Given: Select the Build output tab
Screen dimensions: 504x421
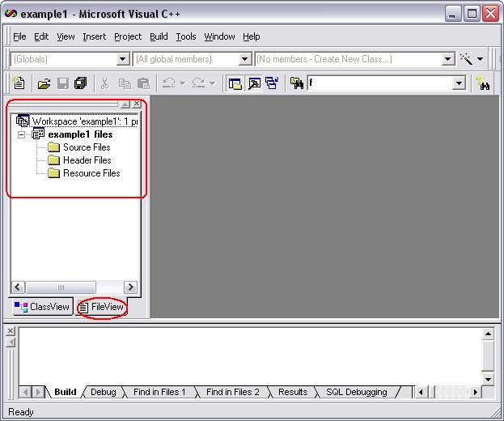Looking at the screenshot, I should click(x=66, y=392).
